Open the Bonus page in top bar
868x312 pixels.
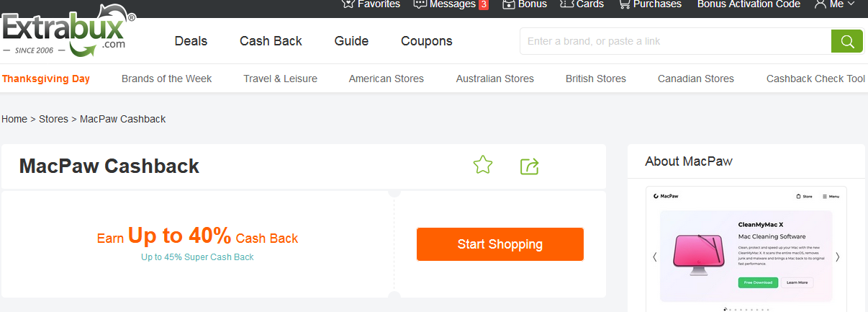click(x=525, y=4)
